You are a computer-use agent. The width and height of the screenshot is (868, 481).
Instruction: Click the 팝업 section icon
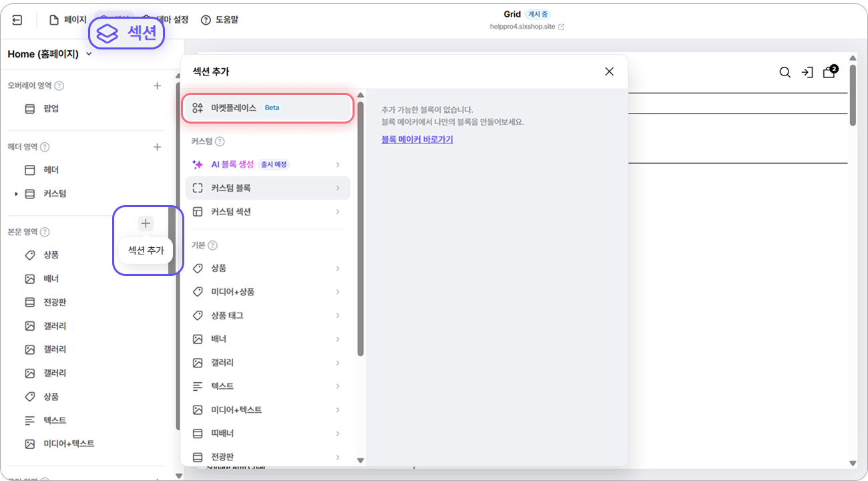[x=29, y=109]
